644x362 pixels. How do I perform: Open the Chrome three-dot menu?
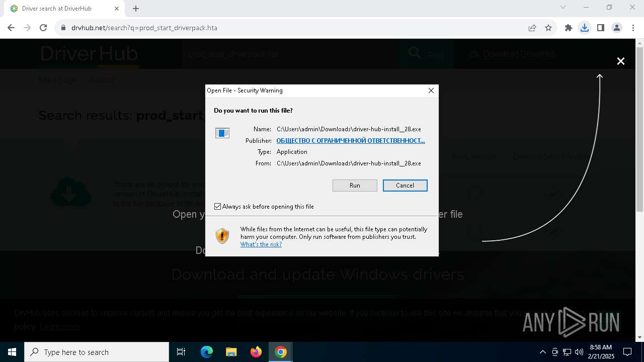point(633,28)
